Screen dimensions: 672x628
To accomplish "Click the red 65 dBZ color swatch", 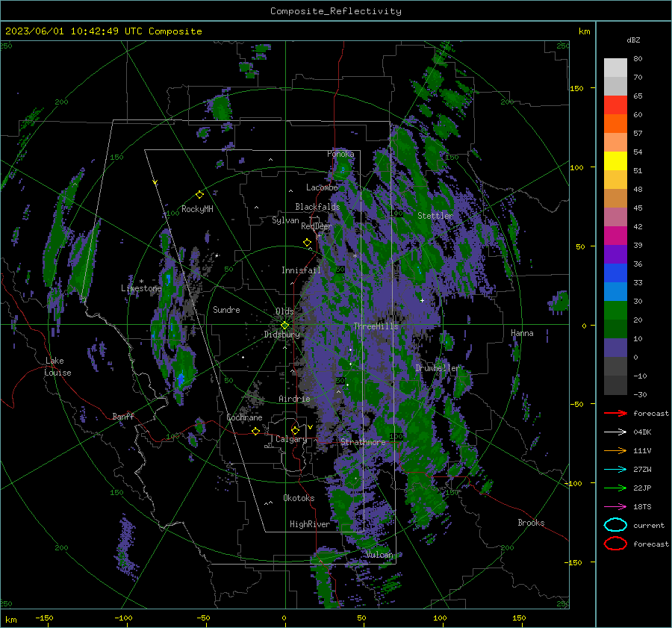I will pyautogui.click(x=615, y=105).
